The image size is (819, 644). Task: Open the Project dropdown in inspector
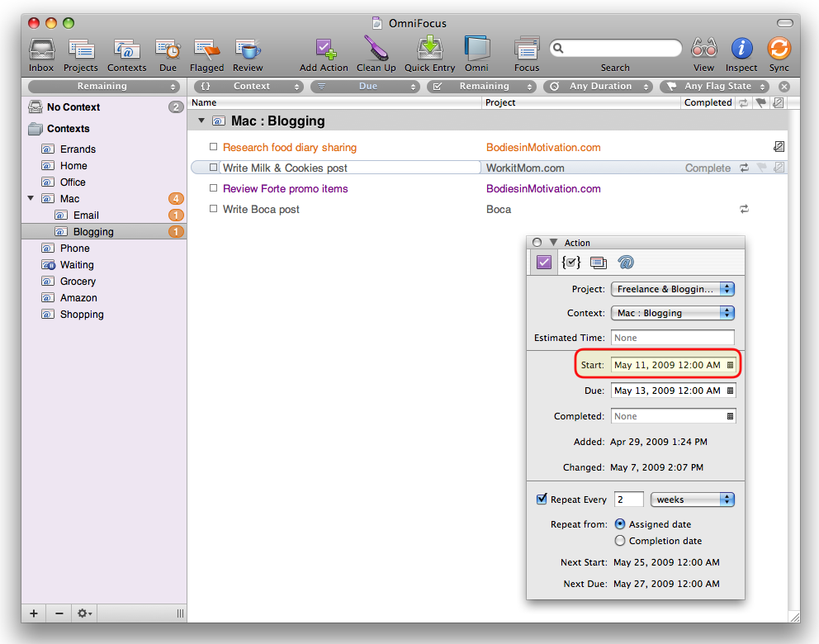(x=673, y=289)
